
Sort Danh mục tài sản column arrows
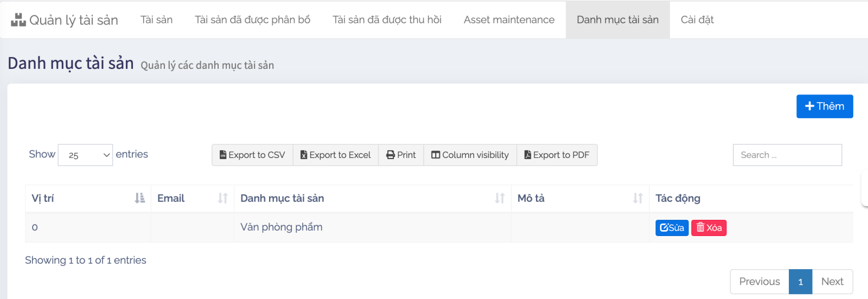(500, 199)
